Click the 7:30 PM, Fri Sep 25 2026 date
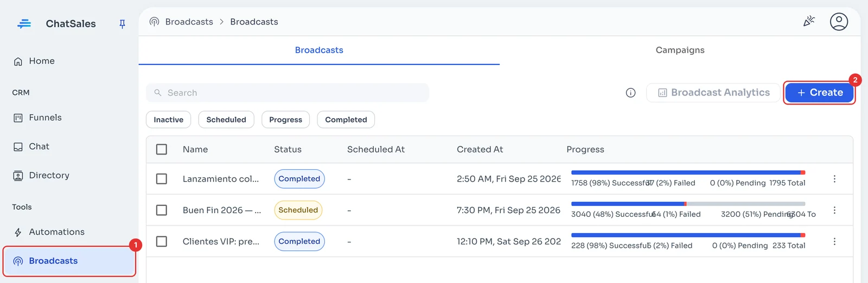The width and height of the screenshot is (868, 283). [508, 210]
